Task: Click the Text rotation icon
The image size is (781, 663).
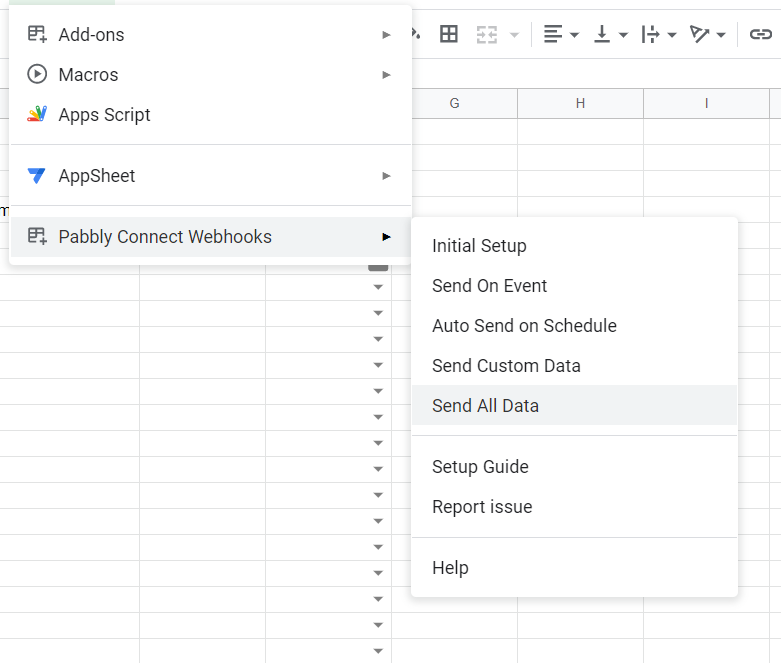Action: pyautogui.click(x=699, y=34)
